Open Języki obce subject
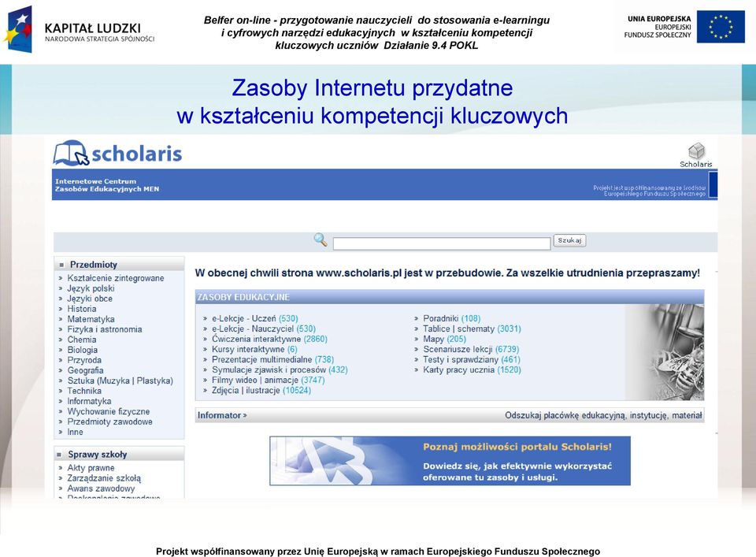Image resolution: width=756 pixels, height=557 pixels. [90, 299]
